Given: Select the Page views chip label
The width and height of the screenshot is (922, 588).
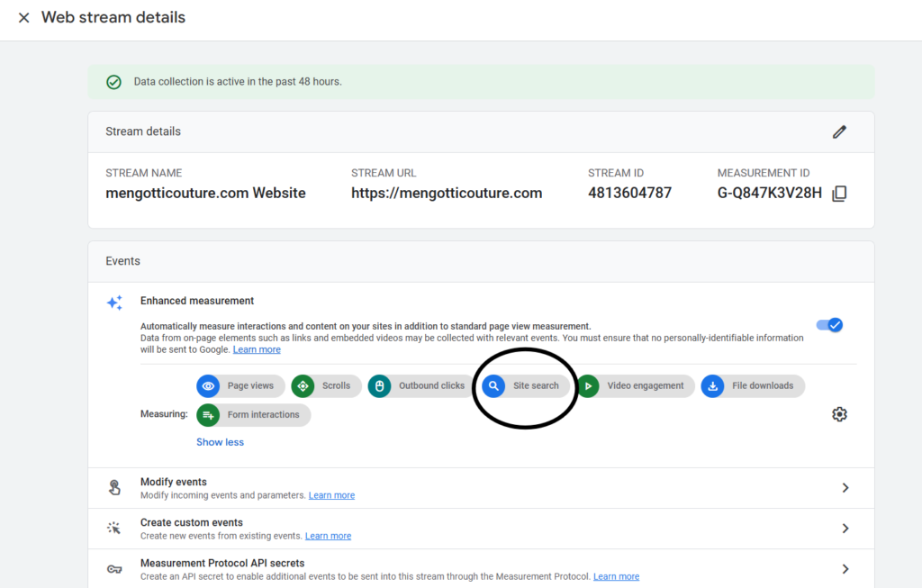Looking at the screenshot, I should 250,386.
